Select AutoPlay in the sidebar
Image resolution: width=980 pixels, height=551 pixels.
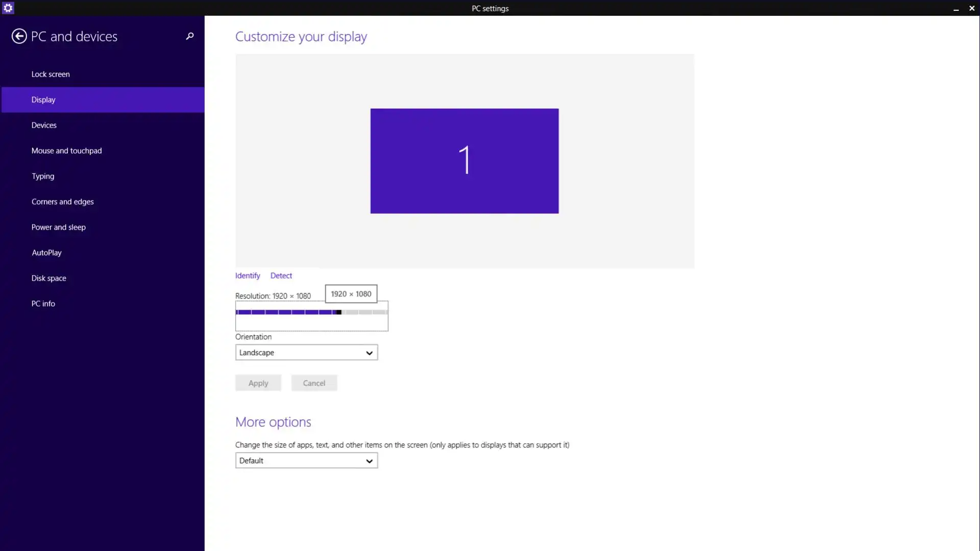[46, 253]
